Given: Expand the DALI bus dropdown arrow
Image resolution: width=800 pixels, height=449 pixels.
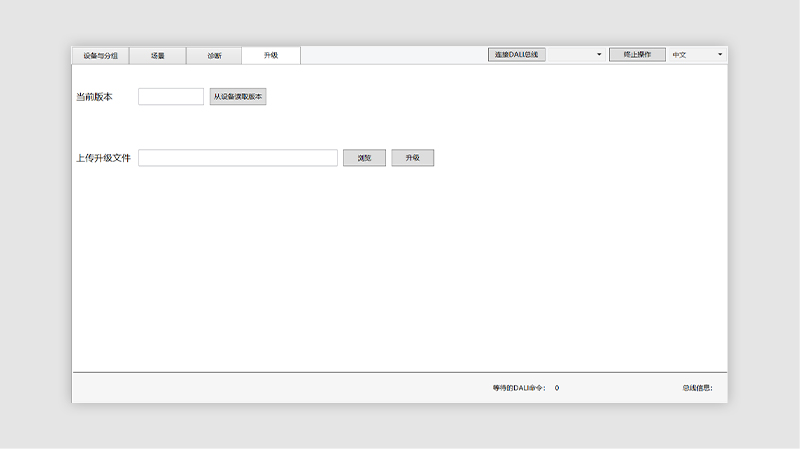Looking at the screenshot, I should [x=599, y=55].
